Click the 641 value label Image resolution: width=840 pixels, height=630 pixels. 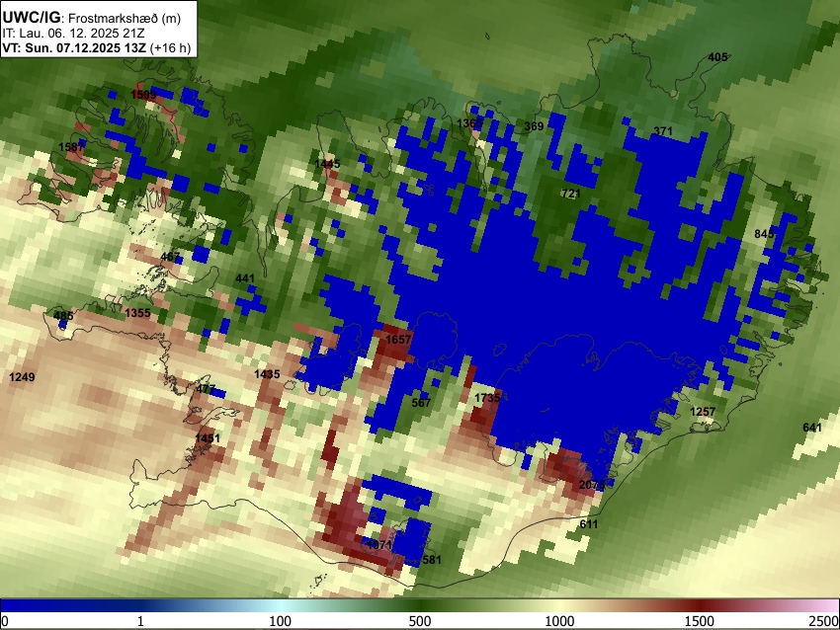pos(812,428)
